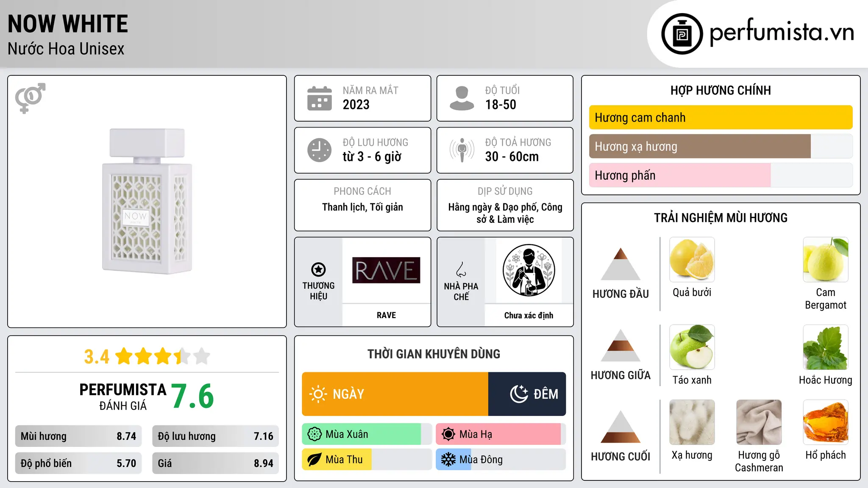Click the Hợp hương chính heading
The image size is (868, 488).
[x=721, y=90]
